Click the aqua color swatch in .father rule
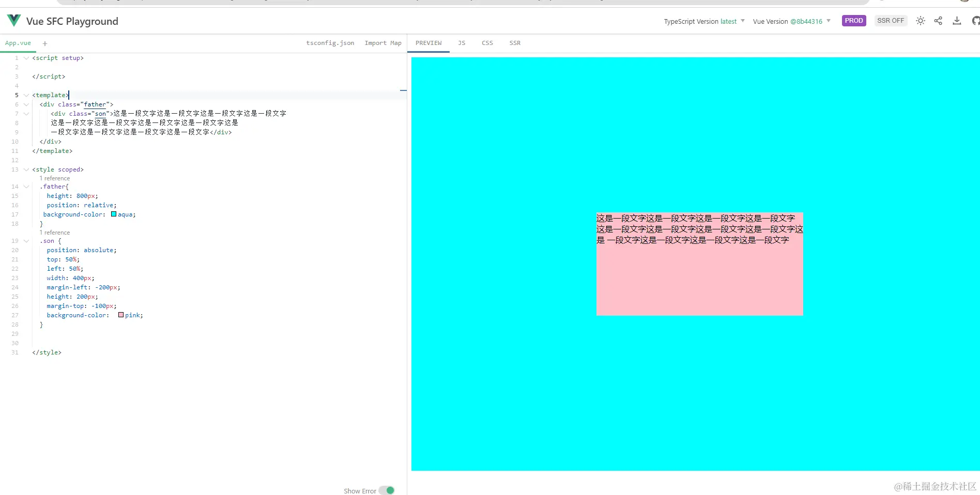Image resolution: width=980 pixels, height=495 pixels. pyautogui.click(x=114, y=214)
